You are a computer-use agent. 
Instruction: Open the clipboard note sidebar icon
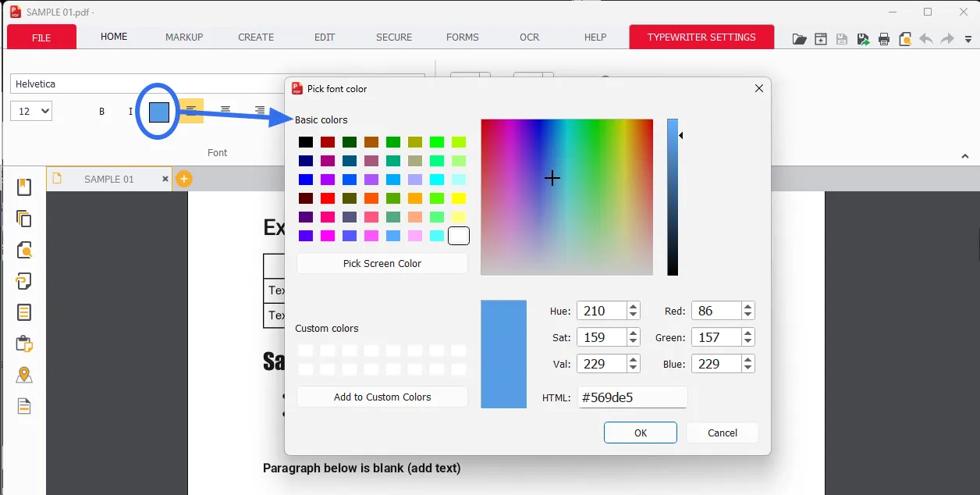point(24,344)
